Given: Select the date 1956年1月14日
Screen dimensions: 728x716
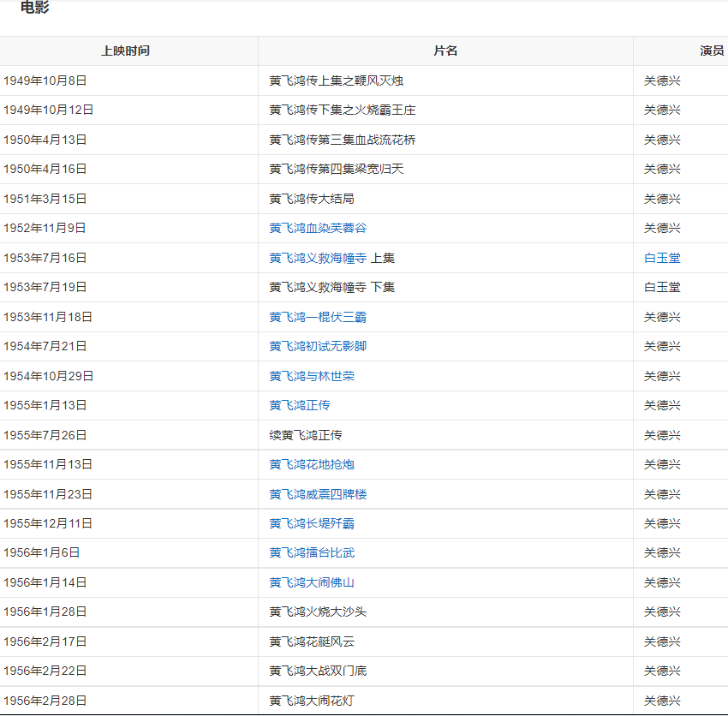Looking at the screenshot, I should tap(45, 582).
